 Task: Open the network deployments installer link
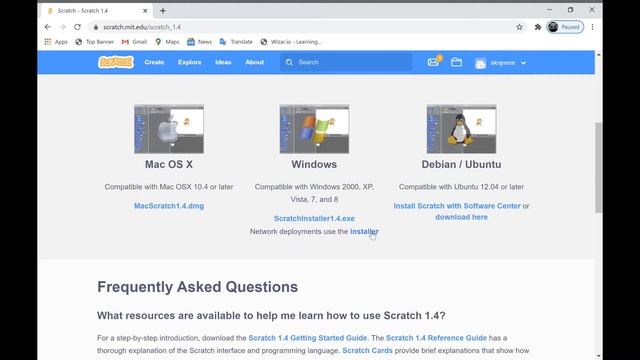point(364,231)
